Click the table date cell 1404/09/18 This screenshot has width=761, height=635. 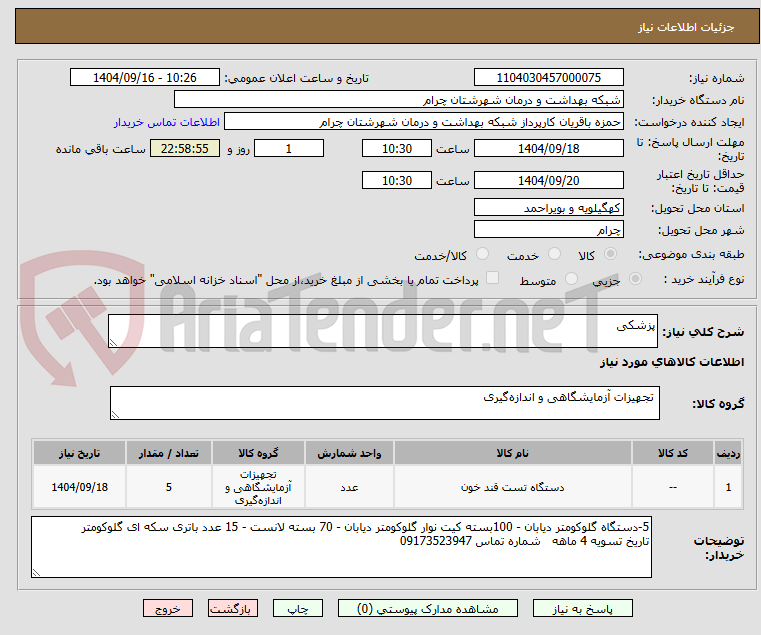80,487
